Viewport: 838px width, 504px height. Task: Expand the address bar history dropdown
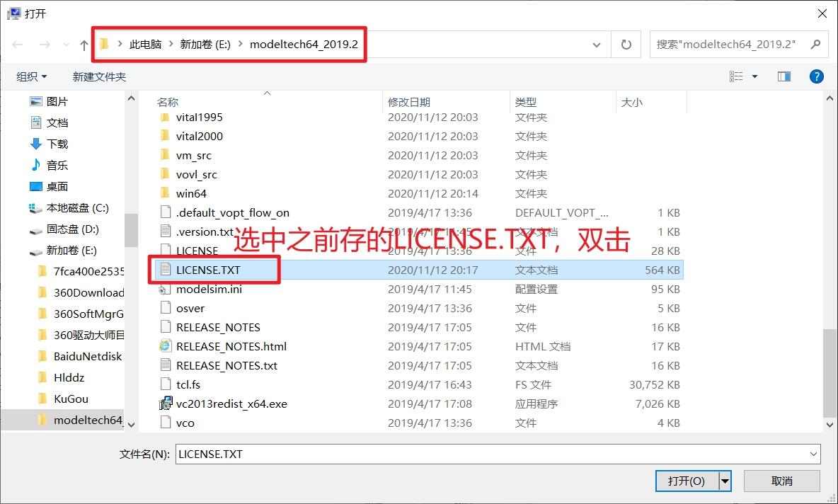click(x=597, y=45)
